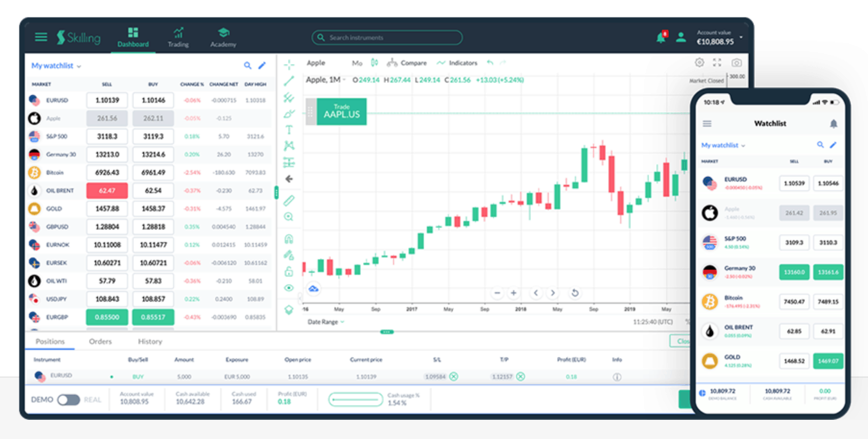Click the Search instruments field
Image resolution: width=868 pixels, height=439 pixels.
coord(387,37)
